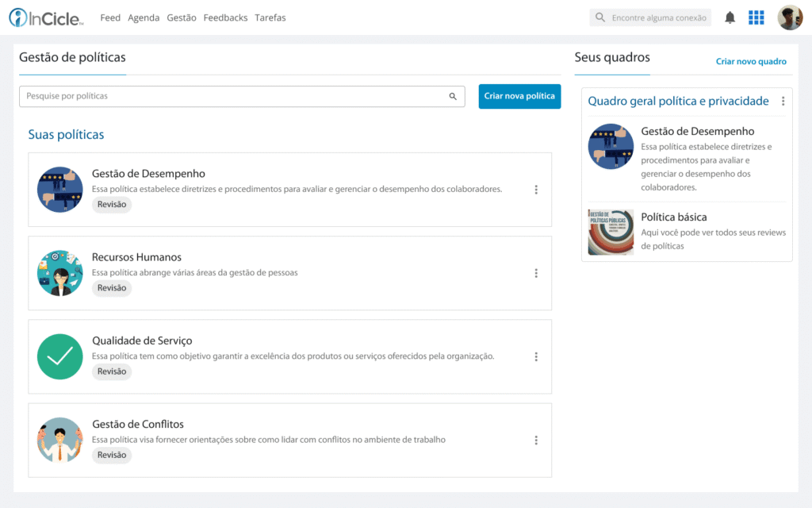The width and height of the screenshot is (812, 508).
Task: Open Quadro geral política e privacidade board
Action: point(678,101)
